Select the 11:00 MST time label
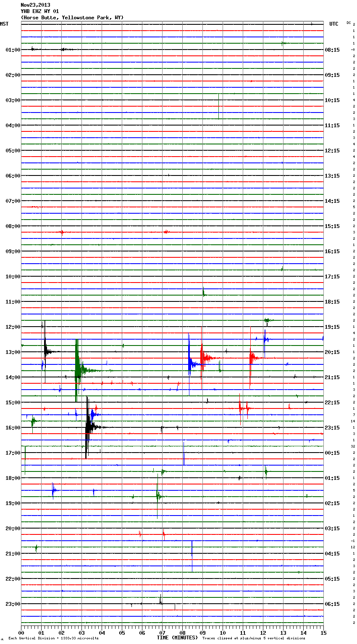 click(13, 302)
